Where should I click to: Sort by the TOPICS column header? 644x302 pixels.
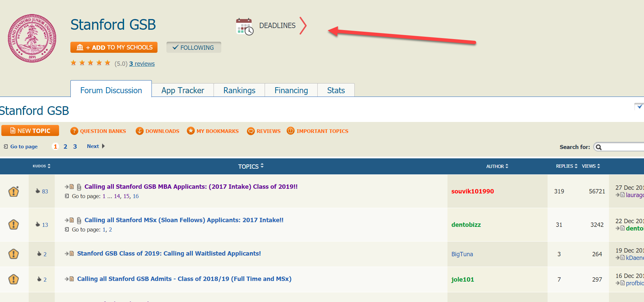tap(251, 166)
